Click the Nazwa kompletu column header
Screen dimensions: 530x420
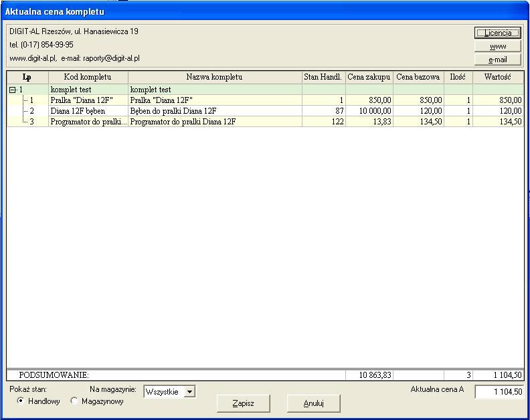215,77
